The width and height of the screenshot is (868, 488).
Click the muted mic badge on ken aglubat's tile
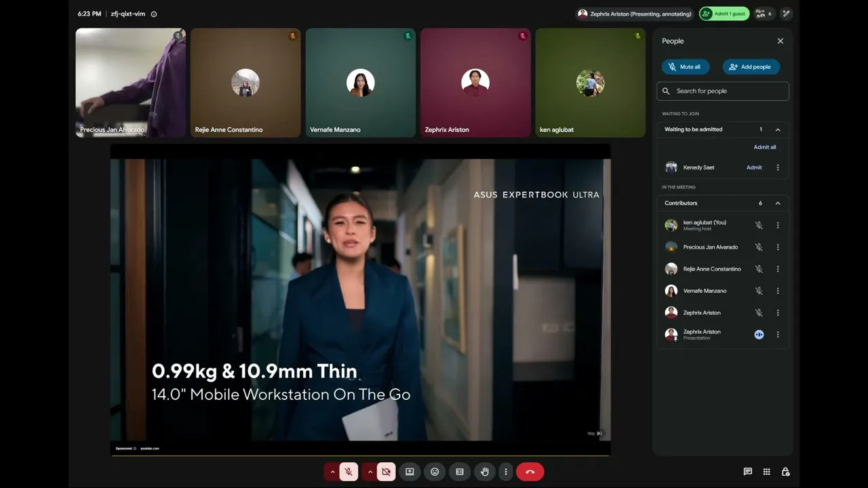coord(637,36)
